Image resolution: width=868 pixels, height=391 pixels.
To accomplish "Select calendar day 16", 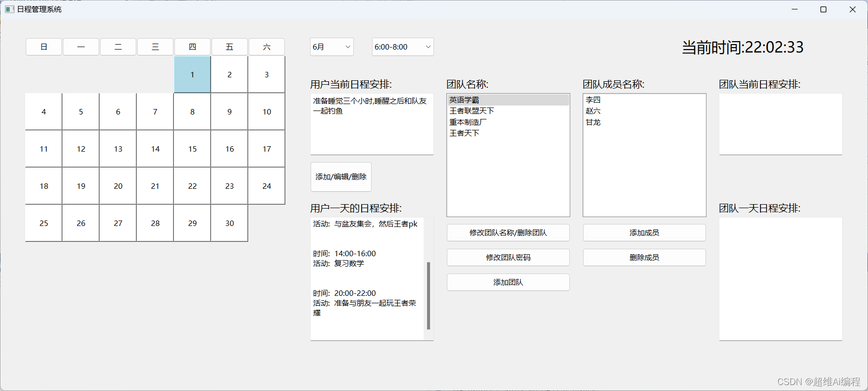I will pos(229,149).
